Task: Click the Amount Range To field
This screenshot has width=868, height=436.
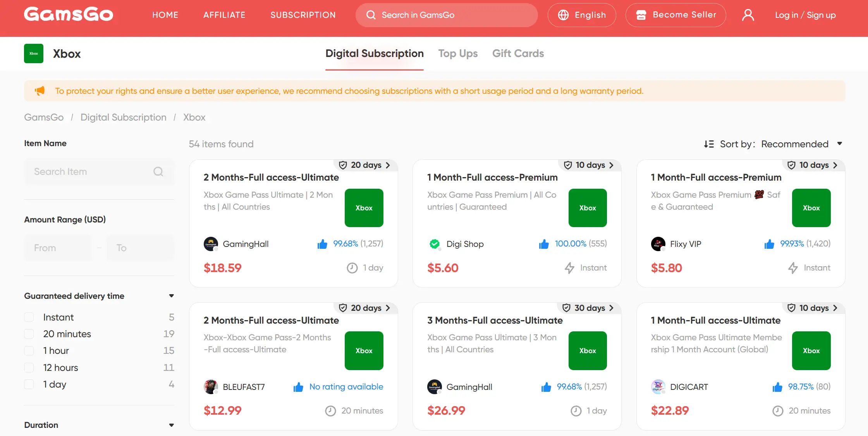Action: (x=140, y=248)
